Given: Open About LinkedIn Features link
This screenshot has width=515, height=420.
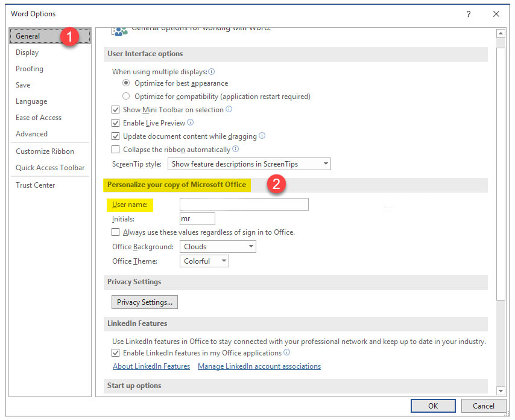Looking at the screenshot, I should click(x=151, y=366).
